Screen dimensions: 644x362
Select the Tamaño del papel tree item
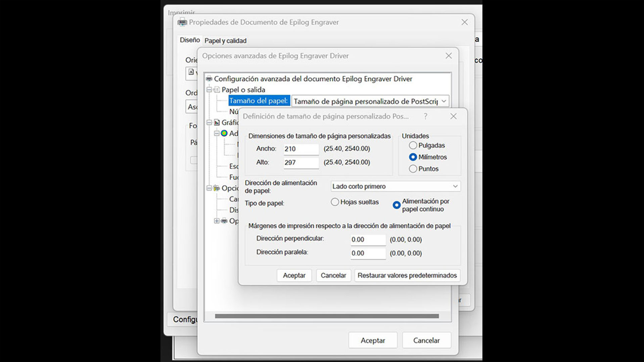(x=259, y=101)
